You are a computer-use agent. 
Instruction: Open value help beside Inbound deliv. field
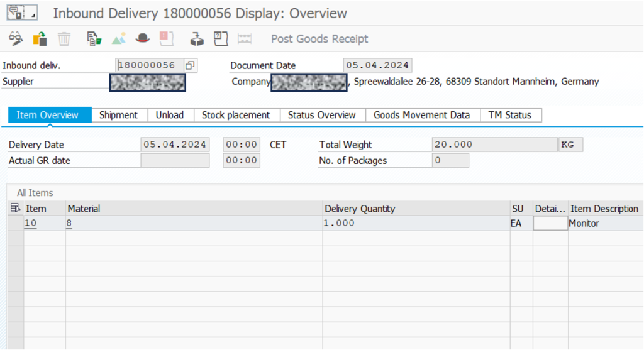(189, 65)
